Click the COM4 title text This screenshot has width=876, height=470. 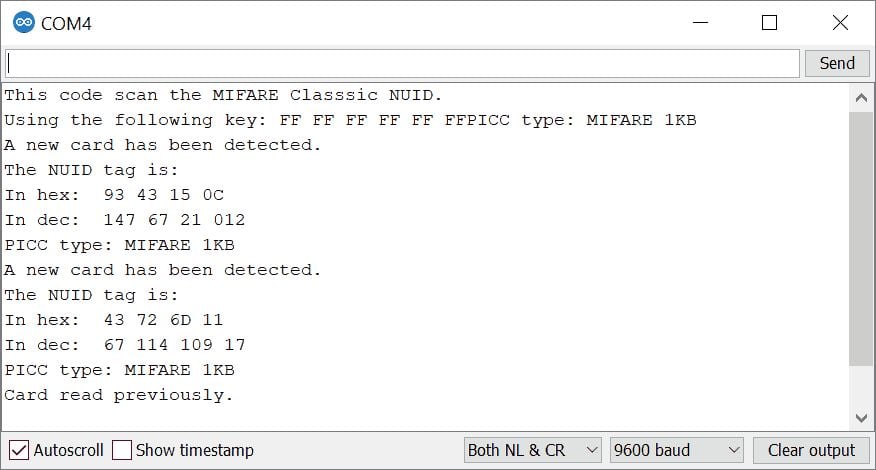[66, 23]
